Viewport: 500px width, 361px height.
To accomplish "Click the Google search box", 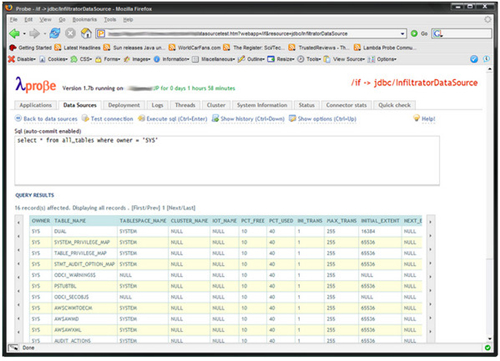I will coord(462,33).
